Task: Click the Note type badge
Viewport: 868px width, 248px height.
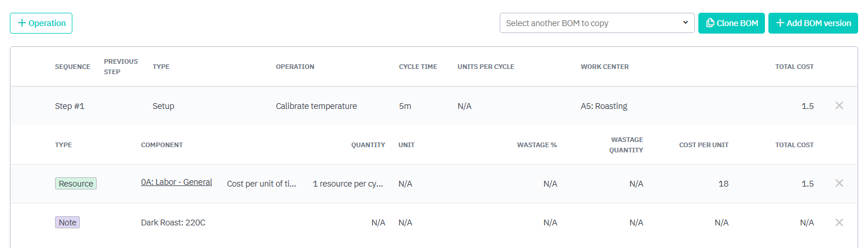Action: pyautogui.click(x=67, y=223)
